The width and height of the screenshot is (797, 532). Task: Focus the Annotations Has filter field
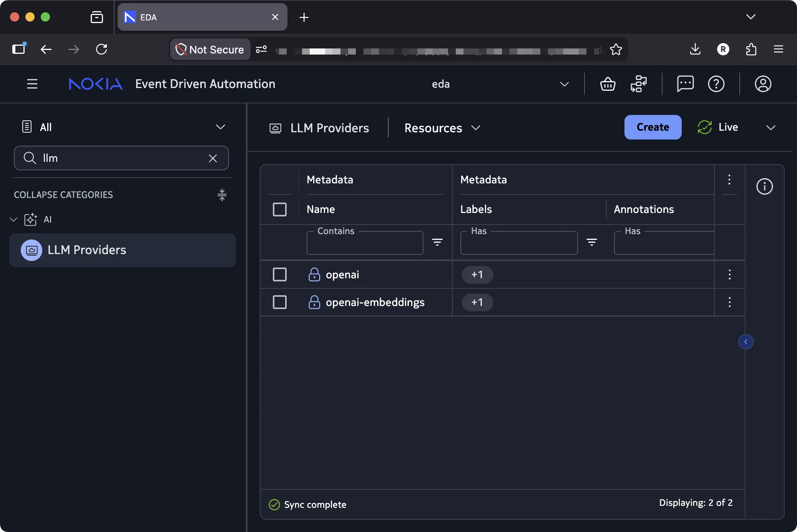[x=664, y=243]
